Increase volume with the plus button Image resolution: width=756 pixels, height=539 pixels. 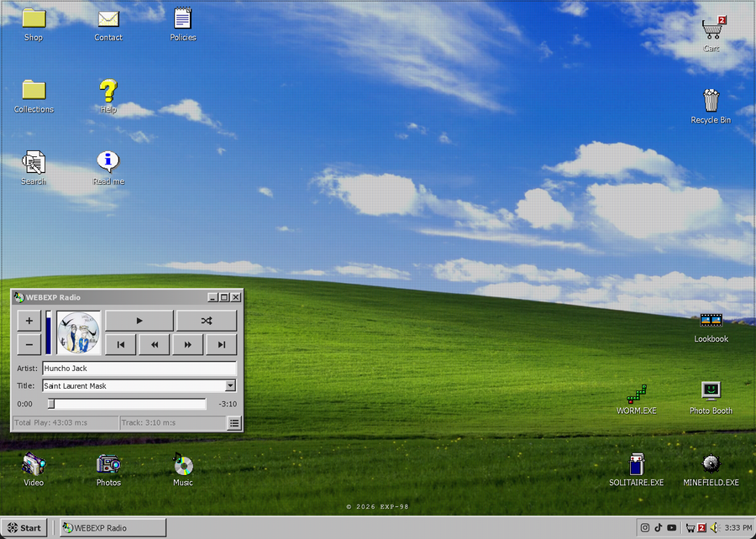(29, 321)
